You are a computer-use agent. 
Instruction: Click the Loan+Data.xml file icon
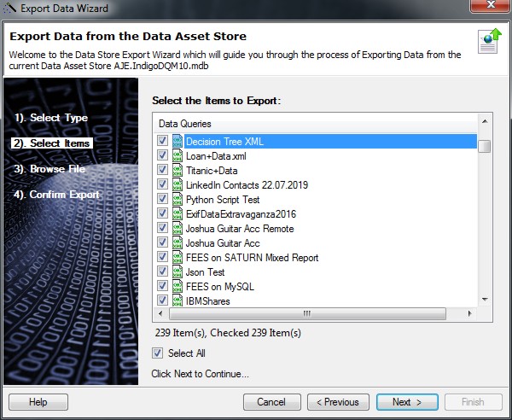pyautogui.click(x=177, y=155)
